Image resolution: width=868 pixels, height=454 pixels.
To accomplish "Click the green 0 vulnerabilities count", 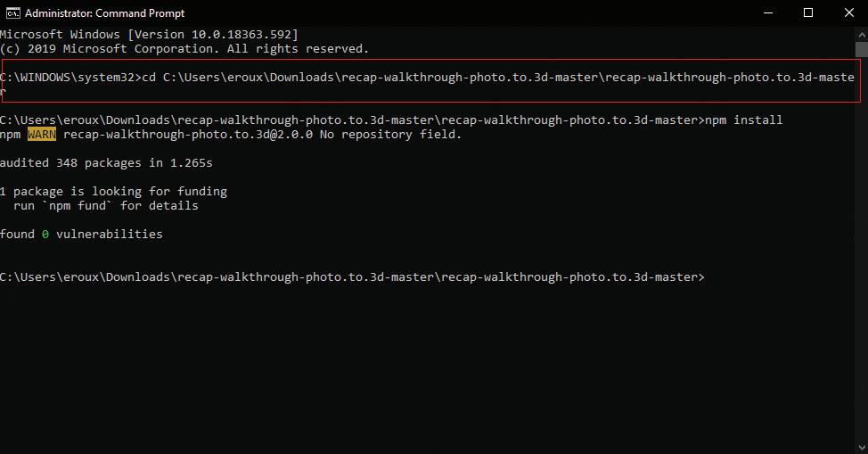I will point(45,234).
